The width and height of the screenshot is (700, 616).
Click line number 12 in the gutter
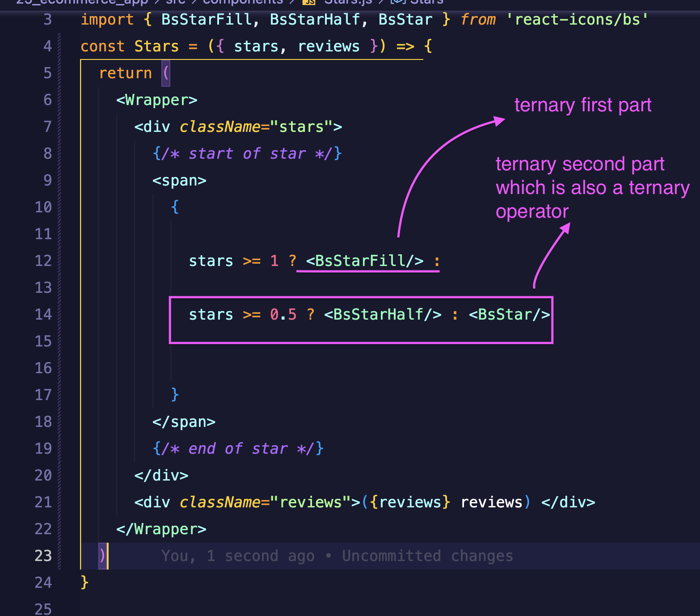tap(43, 261)
